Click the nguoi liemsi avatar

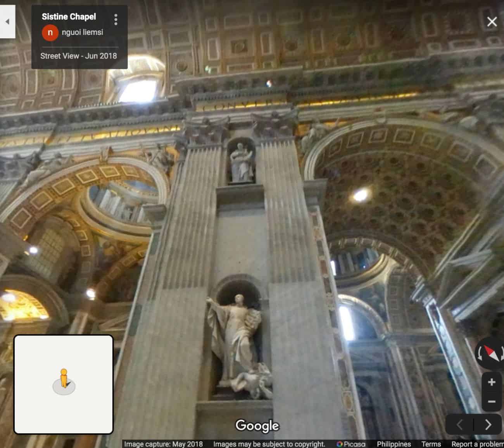point(50,33)
